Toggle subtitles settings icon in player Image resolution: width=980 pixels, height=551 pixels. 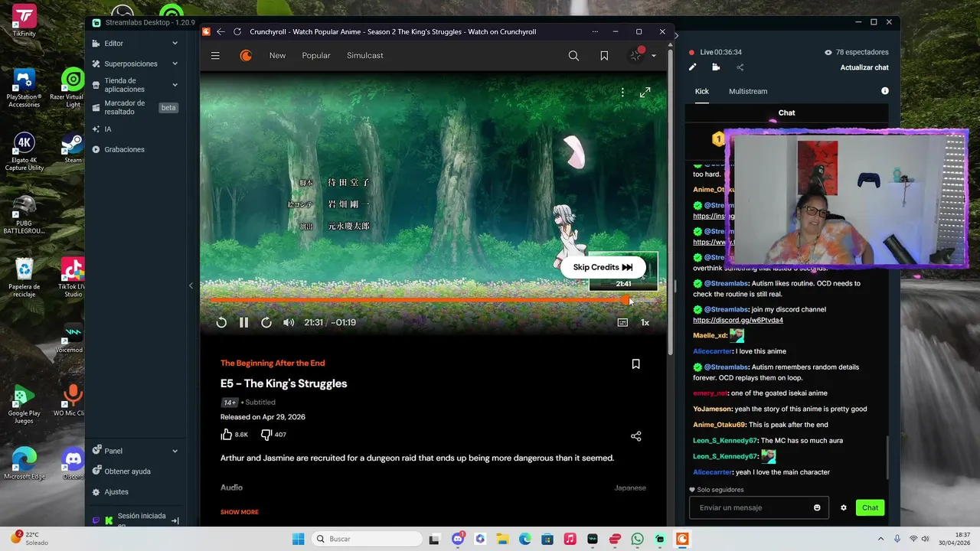(622, 322)
